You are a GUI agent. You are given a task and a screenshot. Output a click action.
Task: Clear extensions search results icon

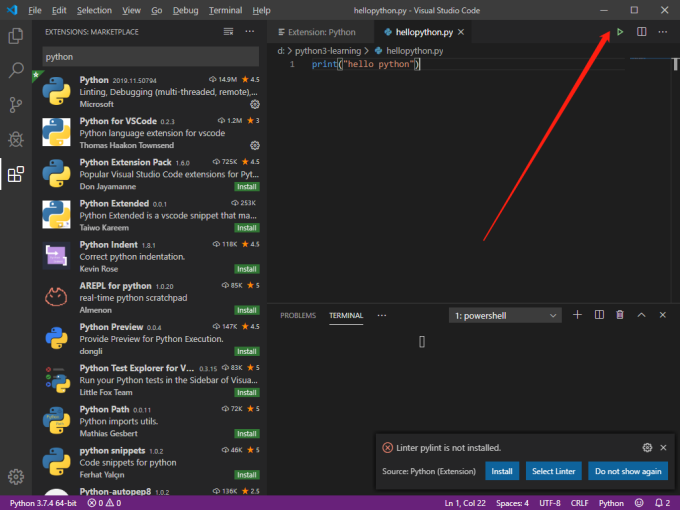[229, 32]
